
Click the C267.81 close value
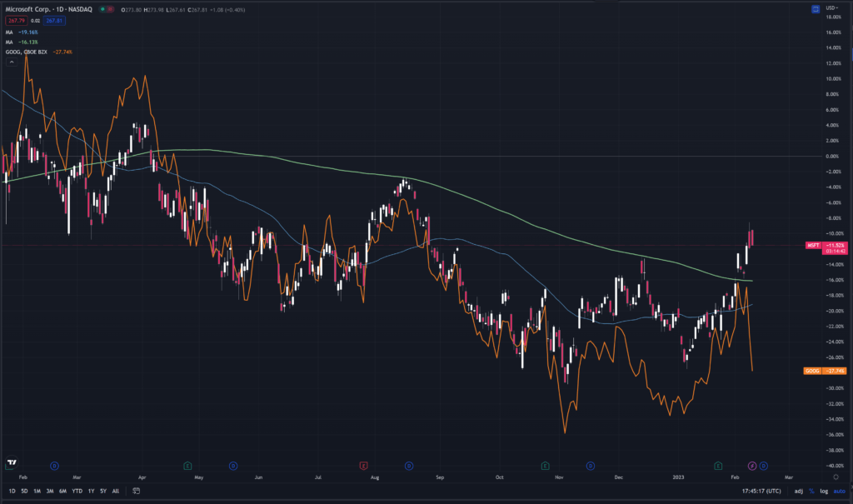point(197,10)
